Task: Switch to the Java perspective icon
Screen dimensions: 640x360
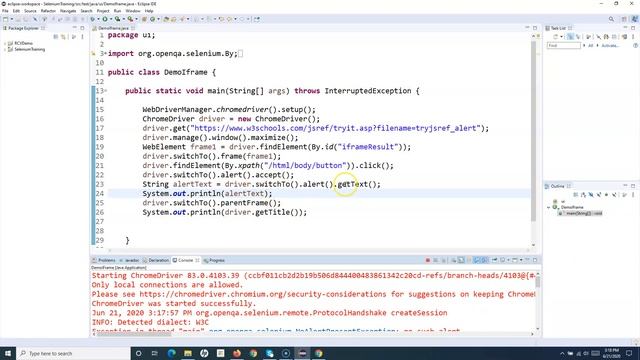Action: point(634,19)
